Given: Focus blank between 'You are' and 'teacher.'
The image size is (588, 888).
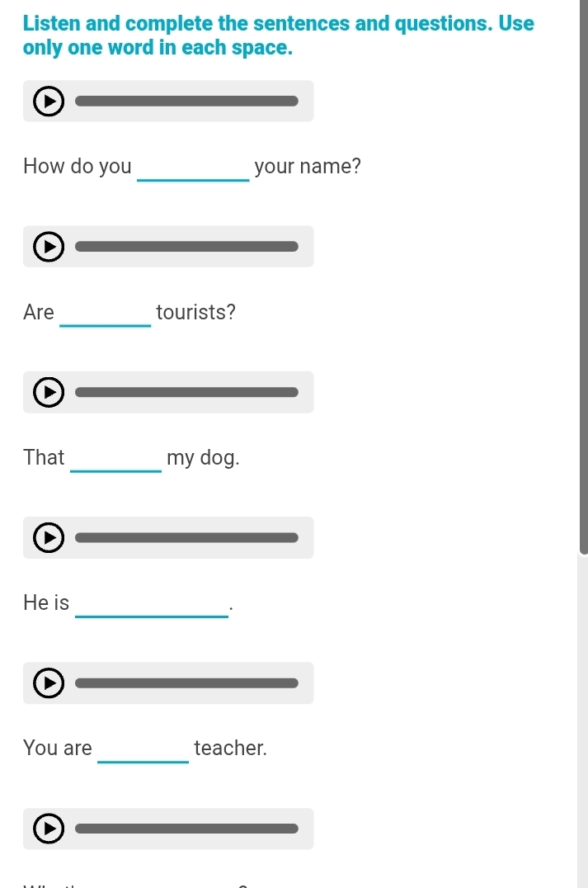Looking at the screenshot, I should click(x=143, y=750).
